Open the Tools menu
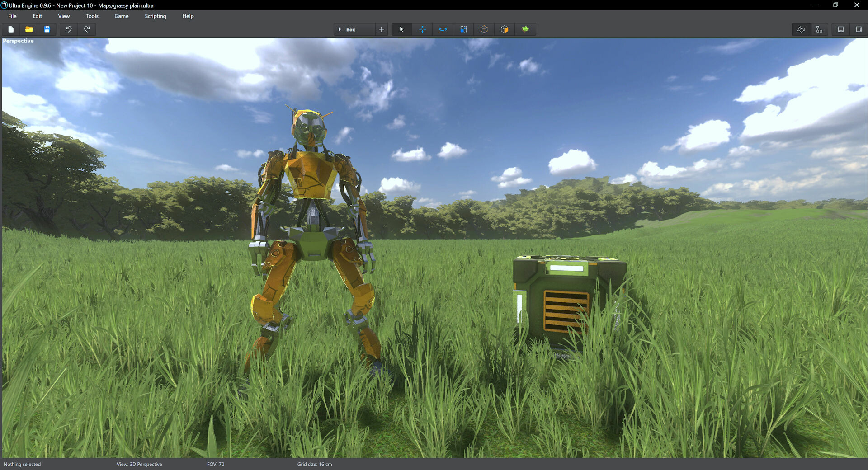This screenshot has width=868, height=470. pyautogui.click(x=92, y=16)
